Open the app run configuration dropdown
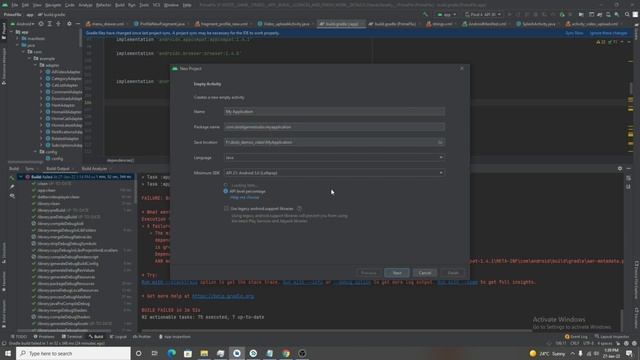This screenshot has height=360, width=640. pos(447,14)
